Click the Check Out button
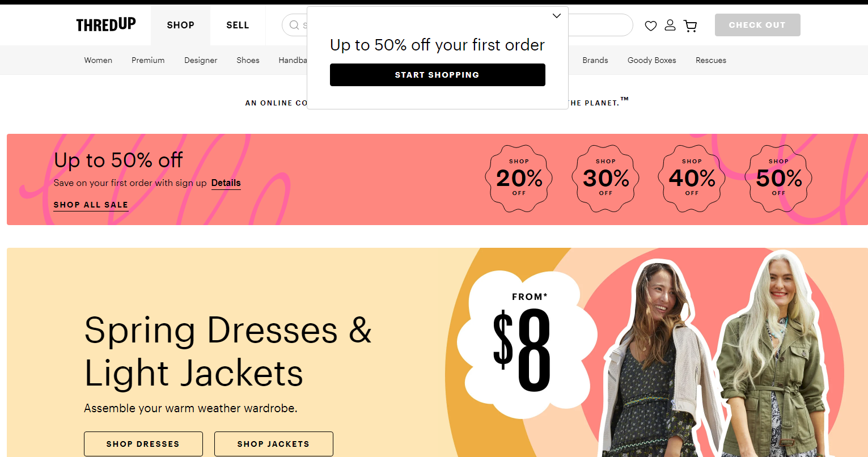The height and width of the screenshot is (457, 868). coord(757,25)
